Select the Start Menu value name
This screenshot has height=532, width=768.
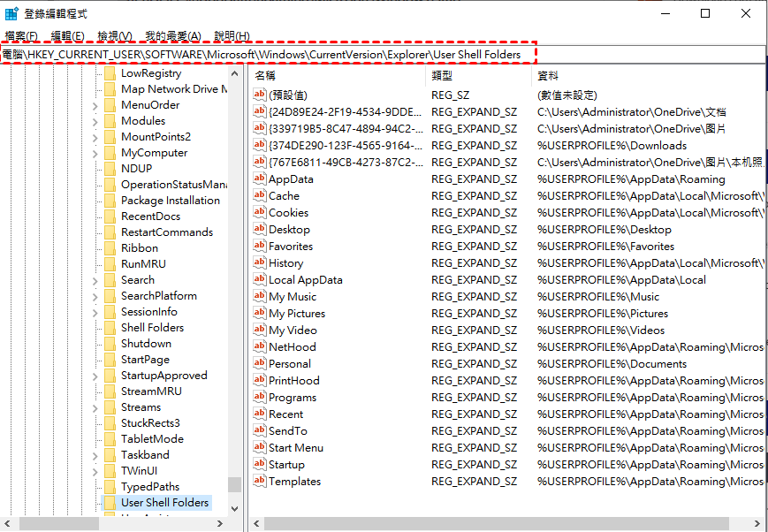(296, 448)
